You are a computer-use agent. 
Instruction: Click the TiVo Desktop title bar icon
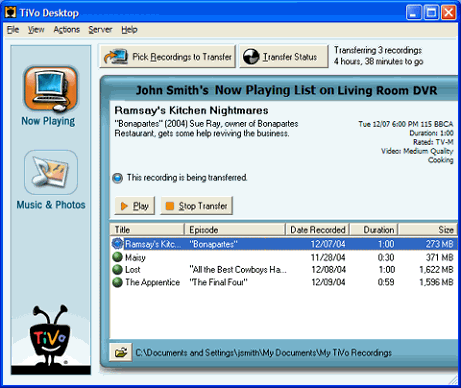tap(10, 12)
